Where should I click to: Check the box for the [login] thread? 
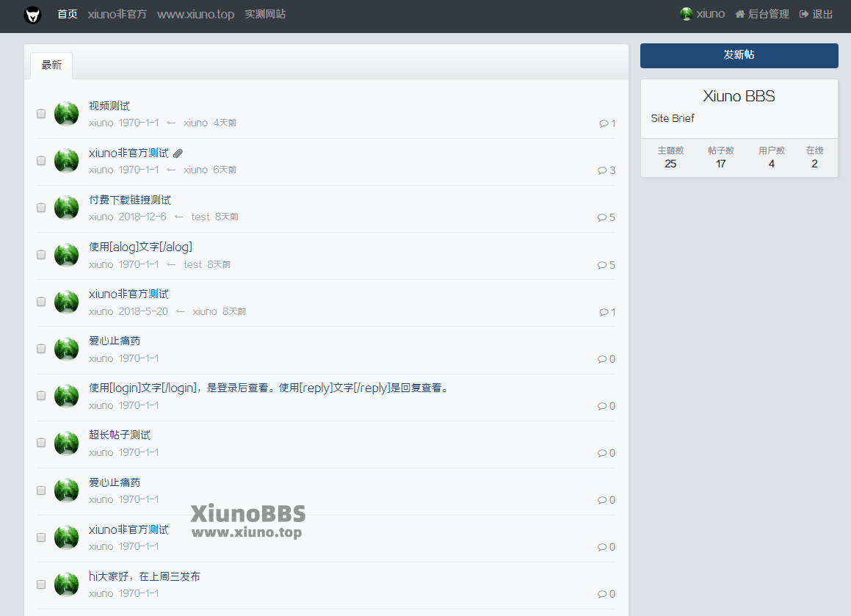coord(41,396)
